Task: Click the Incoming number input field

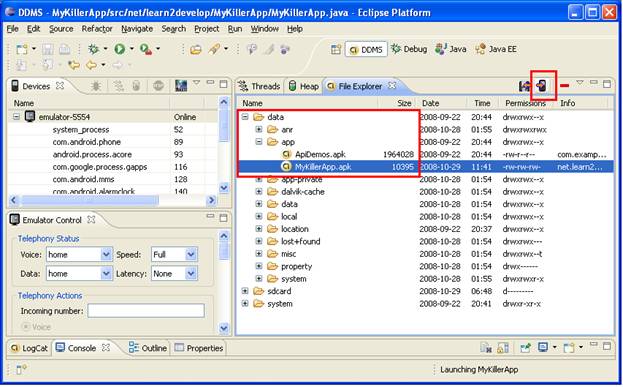Action: coord(146,310)
